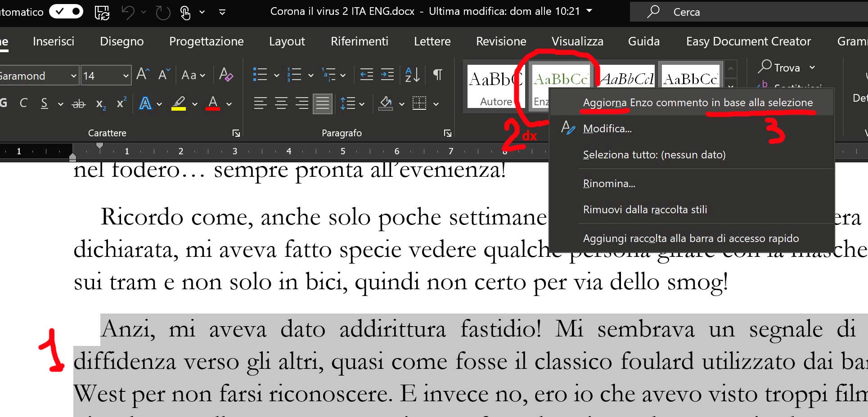Open the font size dropdown
Viewport: 868px width, 417px height.
tap(126, 76)
